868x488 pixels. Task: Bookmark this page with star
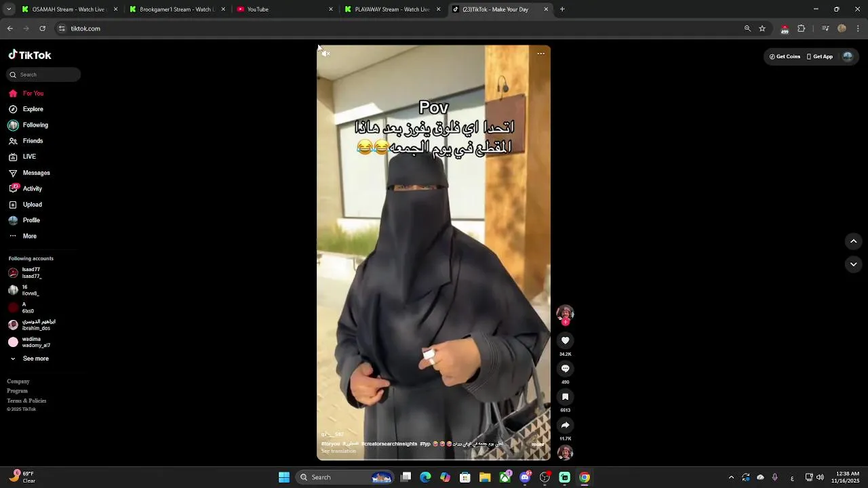click(762, 28)
